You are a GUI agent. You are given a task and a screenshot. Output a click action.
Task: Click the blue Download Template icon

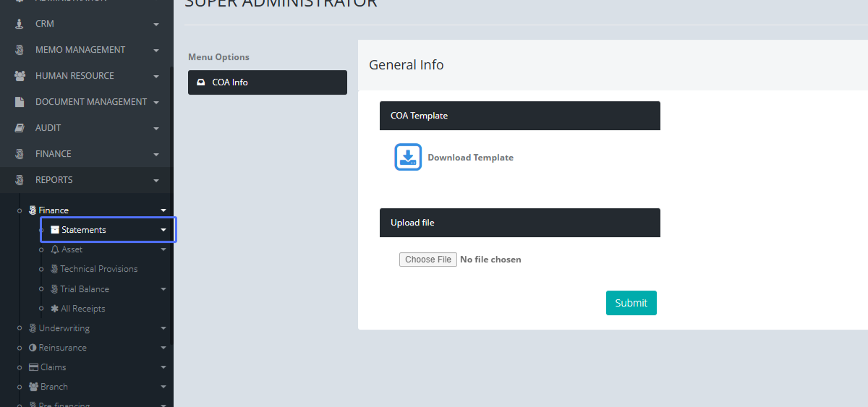click(x=407, y=157)
